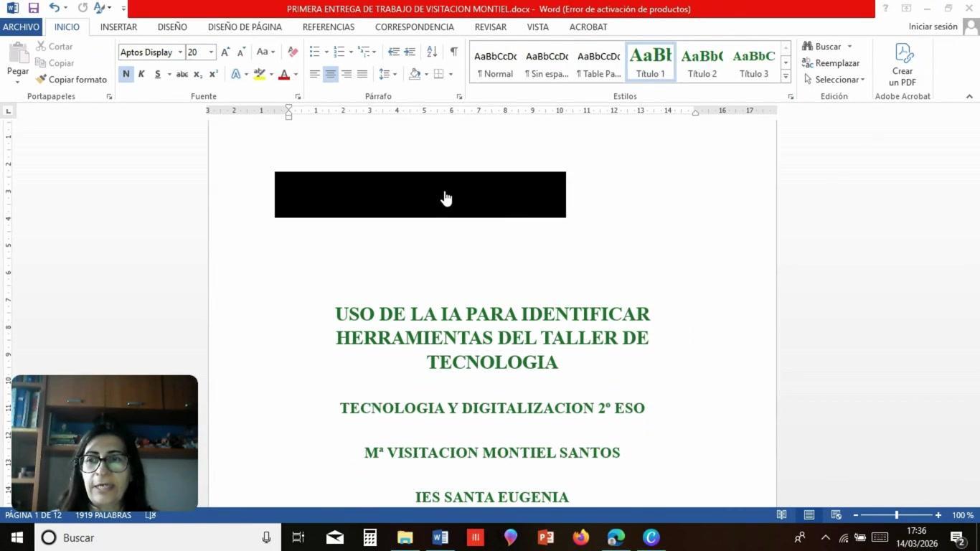980x551 pixels.
Task: Apply borders with the borders icon
Action: 439,74
